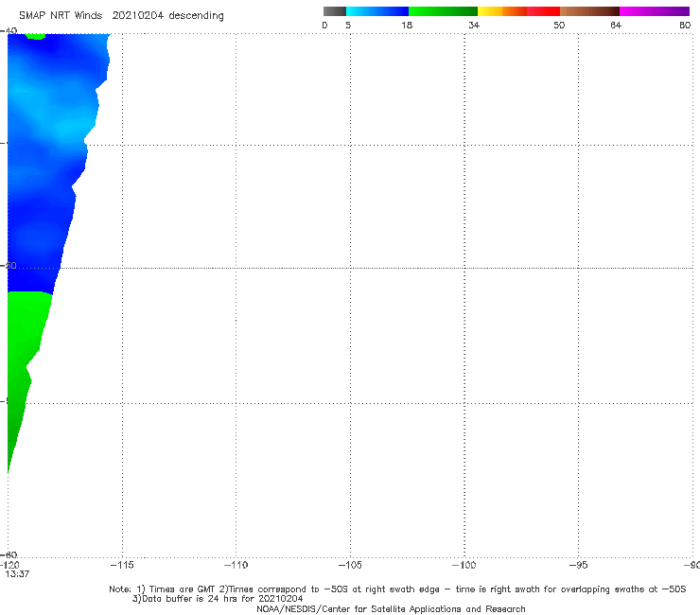Viewport: 700px width, 615px height.
Task: Click the '-120' longitude axis label
Action: click(9, 565)
